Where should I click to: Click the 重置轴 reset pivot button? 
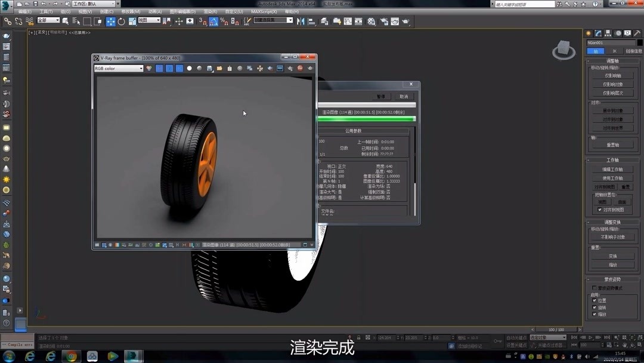coord(612,144)
